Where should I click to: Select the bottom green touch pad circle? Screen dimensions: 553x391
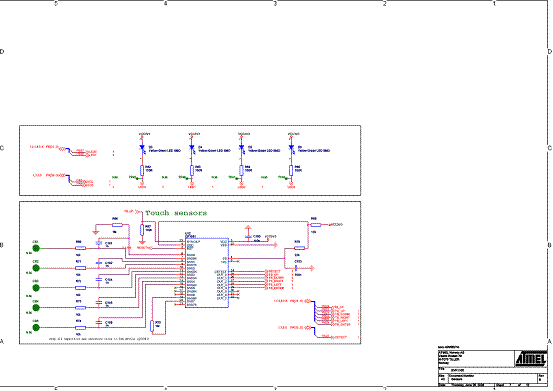[36, 328]
